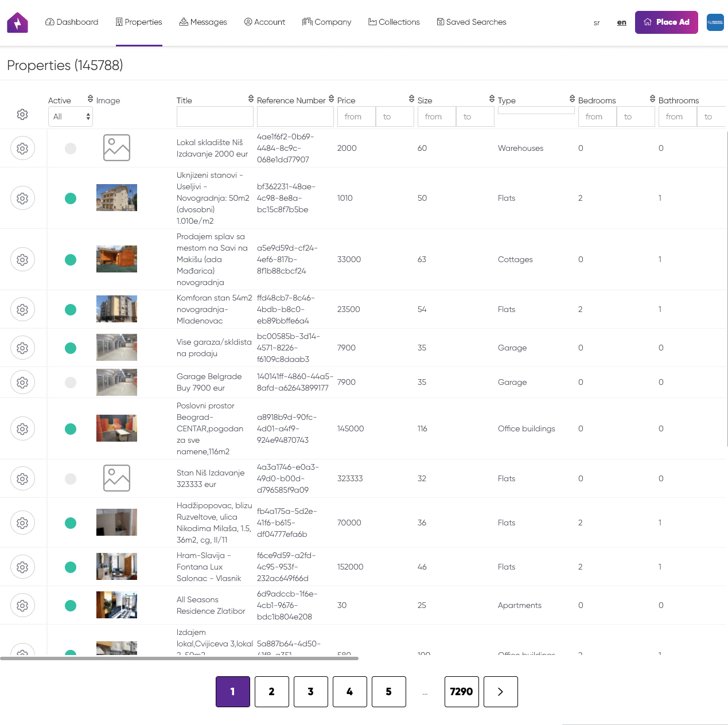Disable active status for Hram-Slavija listing
This screenshot has width=728, height=725.
(71, 567)
